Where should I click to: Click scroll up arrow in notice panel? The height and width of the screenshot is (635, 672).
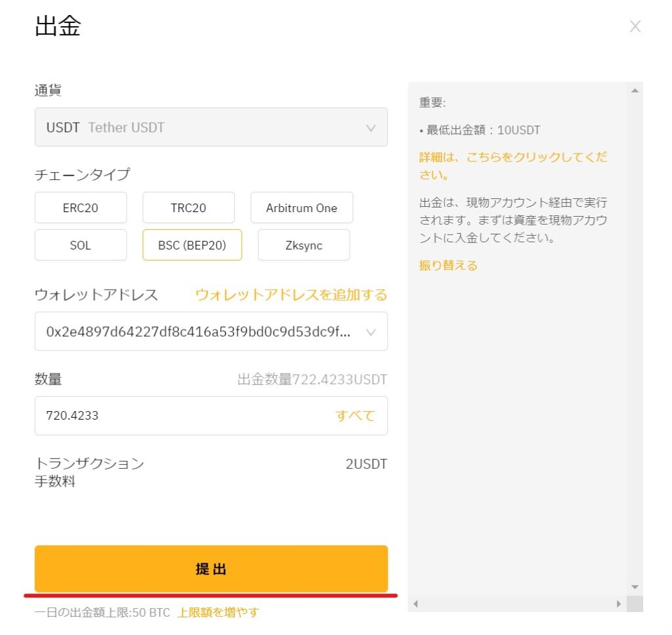point(635,91)
